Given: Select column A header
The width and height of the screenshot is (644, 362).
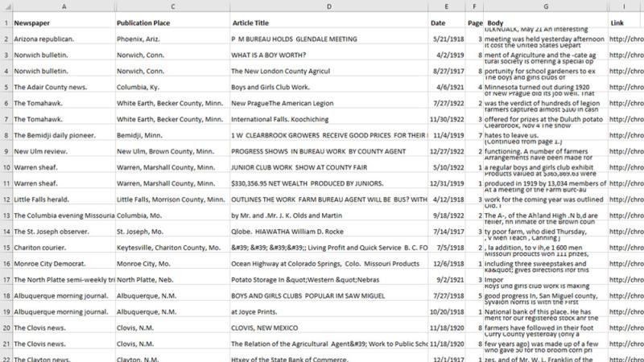Looking at the screenshot, I should point(64,6).
